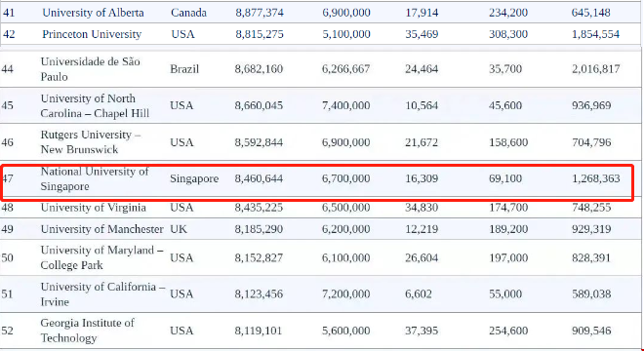Image resolution: width=644 pixels, height=351 pixels.
Task: Click rank number 52 cell
Action: 8,331
